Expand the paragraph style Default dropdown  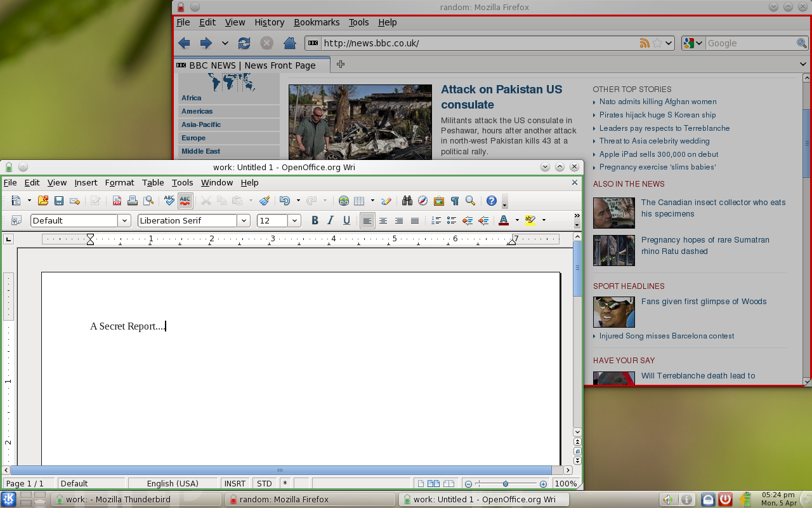tap(124, 220)
